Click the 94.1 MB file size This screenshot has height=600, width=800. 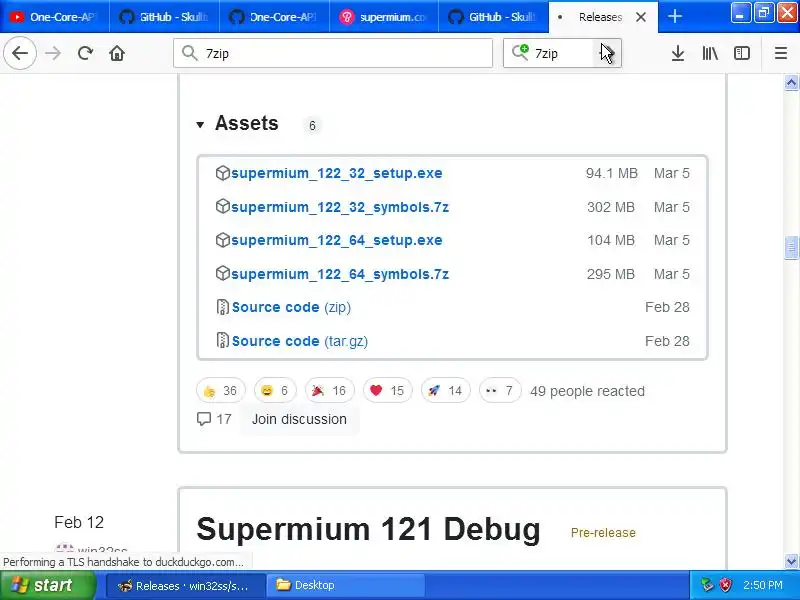tap(611, 173)
